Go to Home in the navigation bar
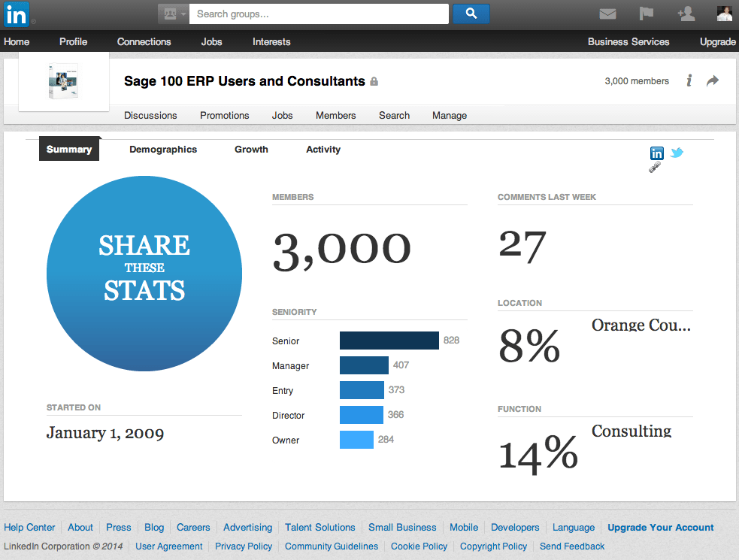The width and height of the screenshot is (739, 560). (x=17, y=42)
